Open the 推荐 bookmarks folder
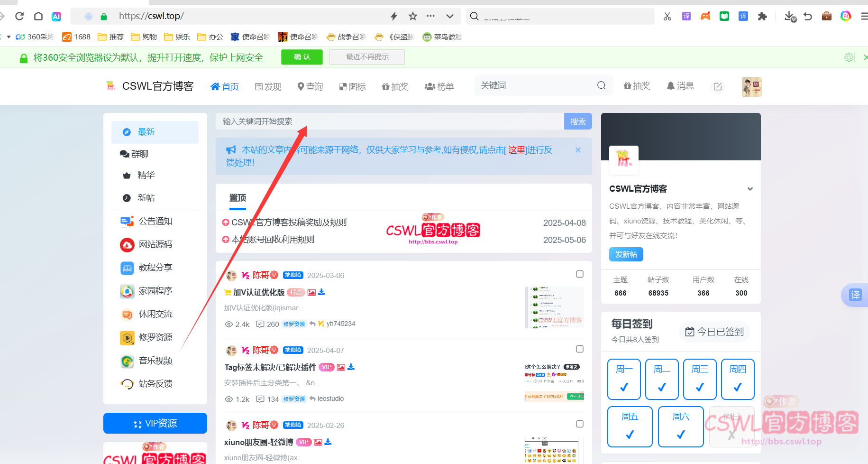868x464 pixels. tap(110, 37)
